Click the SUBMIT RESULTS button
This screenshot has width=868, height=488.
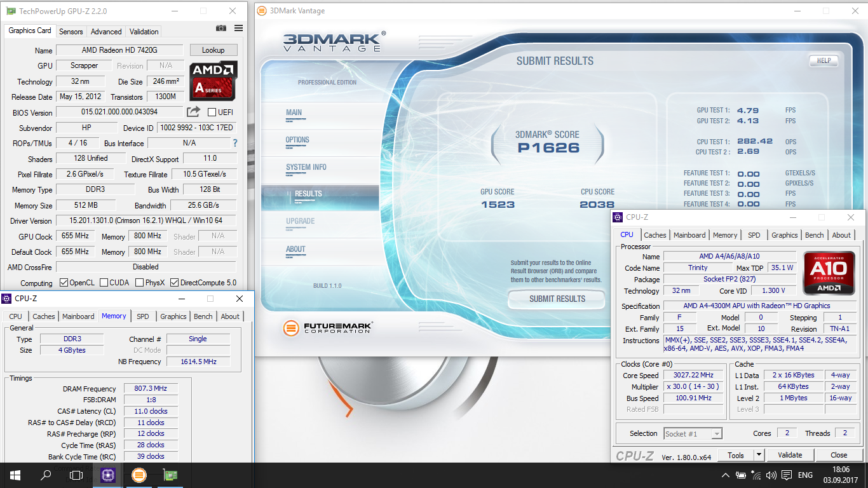[x=557, y=299]
